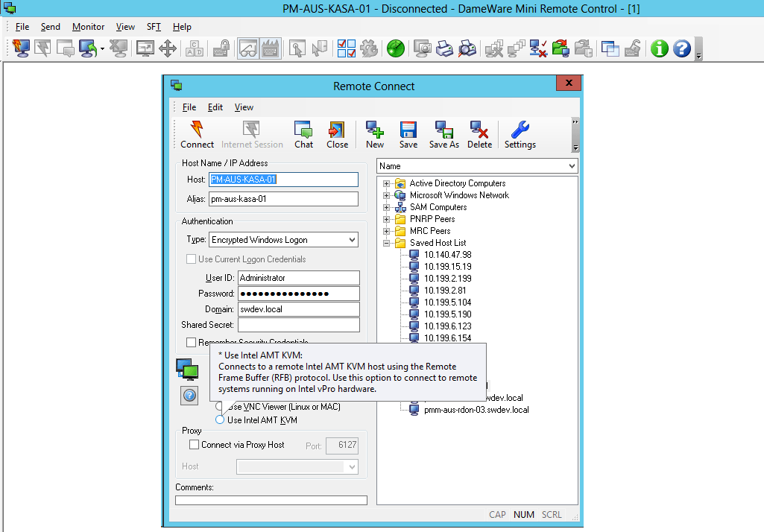Open main window File menu

pos(22,27)
